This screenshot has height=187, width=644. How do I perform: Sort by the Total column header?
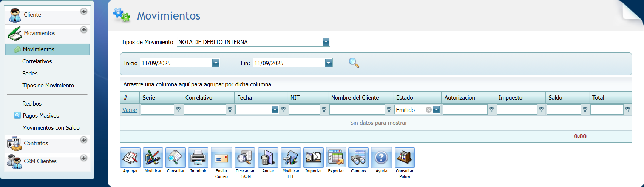pyautogui.click(x=610, y=97)
